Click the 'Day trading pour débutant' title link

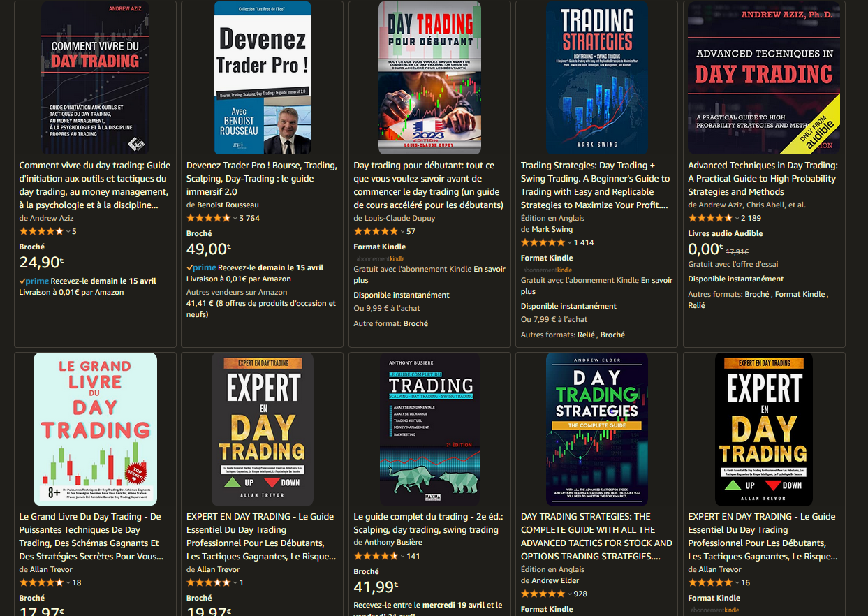pos(429,185)
